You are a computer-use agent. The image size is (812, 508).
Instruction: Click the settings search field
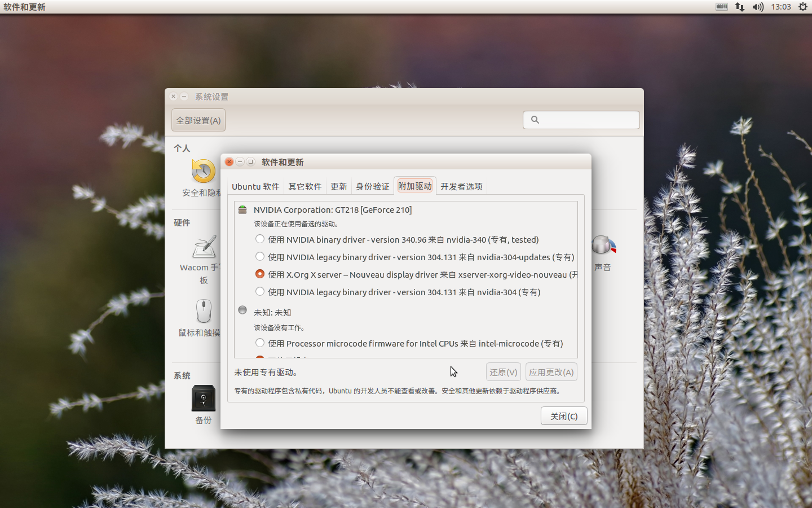581,120
